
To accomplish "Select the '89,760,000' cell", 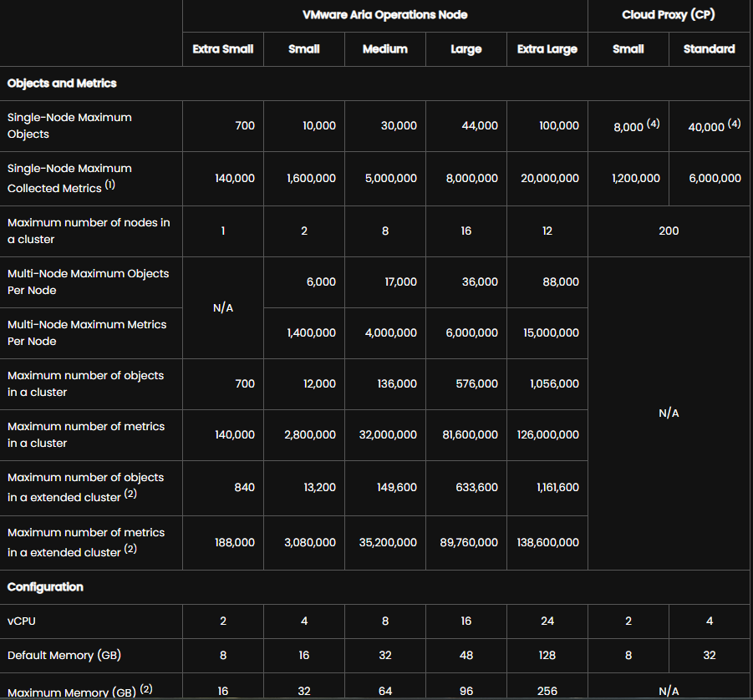I will click(469, 542).
